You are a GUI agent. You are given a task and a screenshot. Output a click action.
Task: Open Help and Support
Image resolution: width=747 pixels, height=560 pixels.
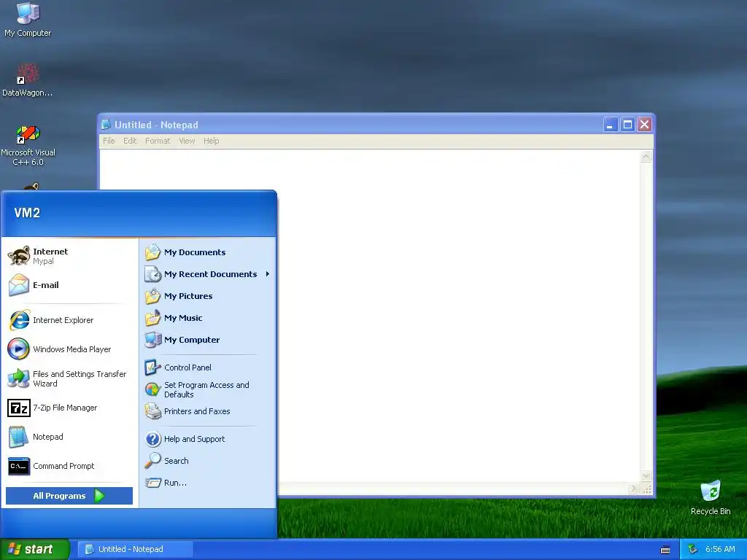[x=208, y=439]
